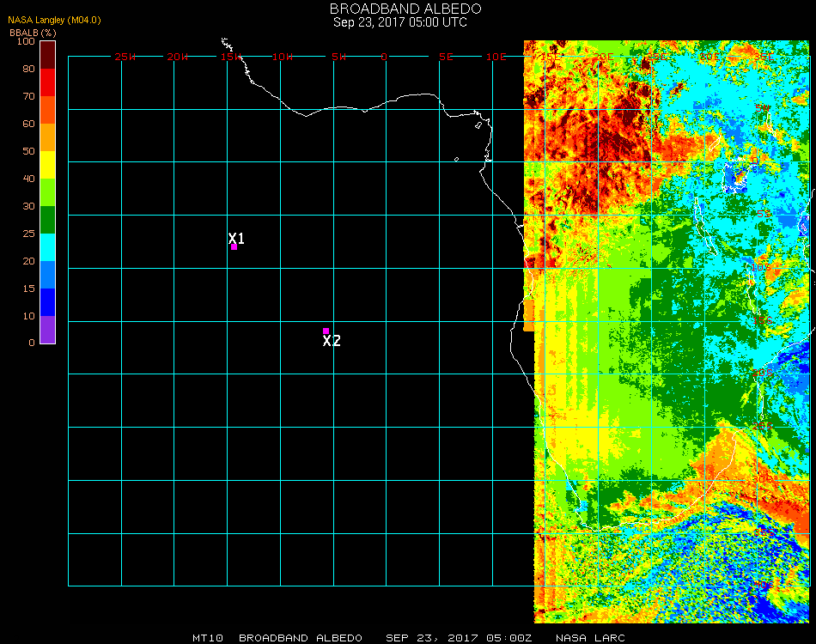Choose the dark green 25-30% legend swatch
The width and height of the screenshot is (816, 644).
(x=48, y=219)
